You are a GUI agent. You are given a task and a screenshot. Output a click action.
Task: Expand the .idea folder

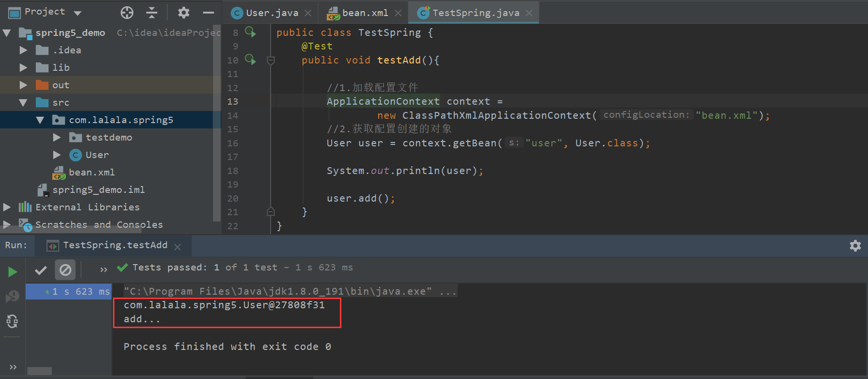click(23, 50)
